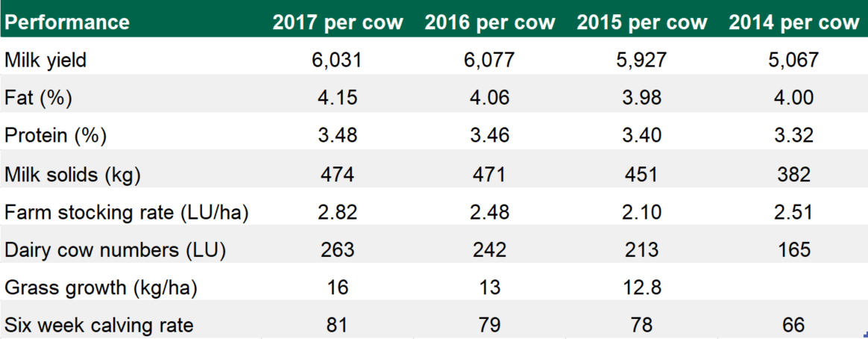Click the Milk solids (kg) label
Image resolution: width=868 pixels, height=339 pixels.
pyautogui.click(x=72, y=174)
